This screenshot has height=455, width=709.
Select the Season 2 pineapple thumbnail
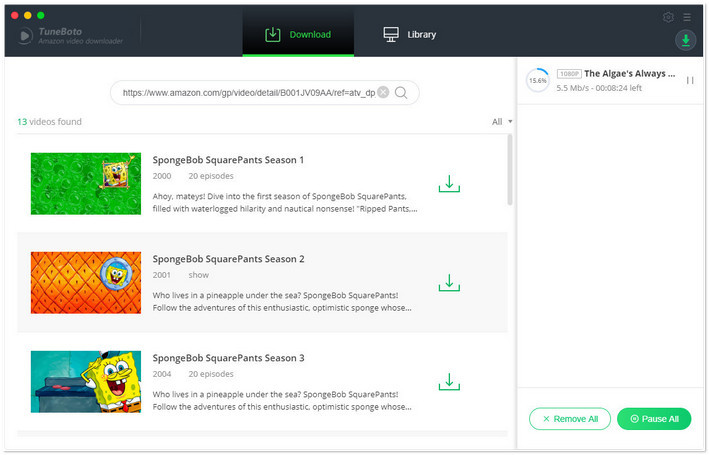[x=86, y=283]
